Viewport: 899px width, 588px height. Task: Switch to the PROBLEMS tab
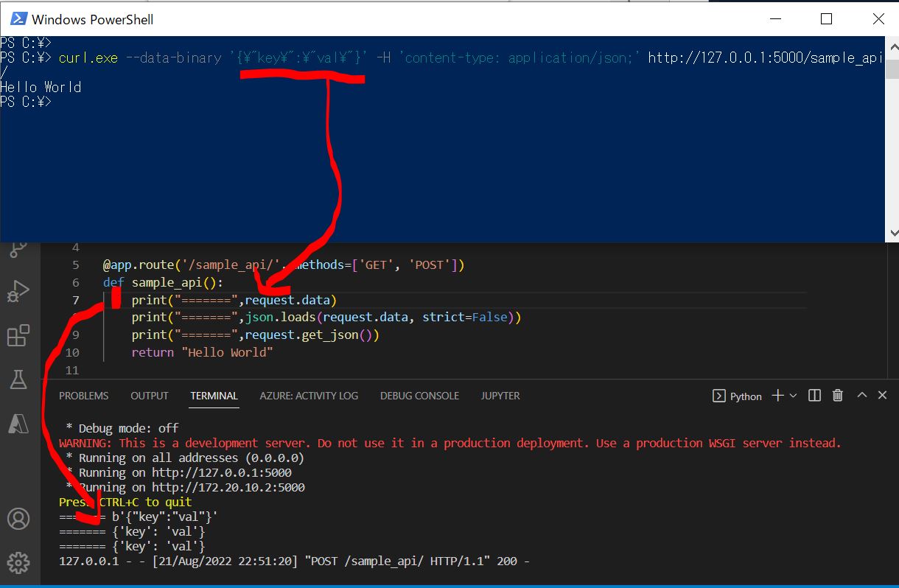(83, 396)
